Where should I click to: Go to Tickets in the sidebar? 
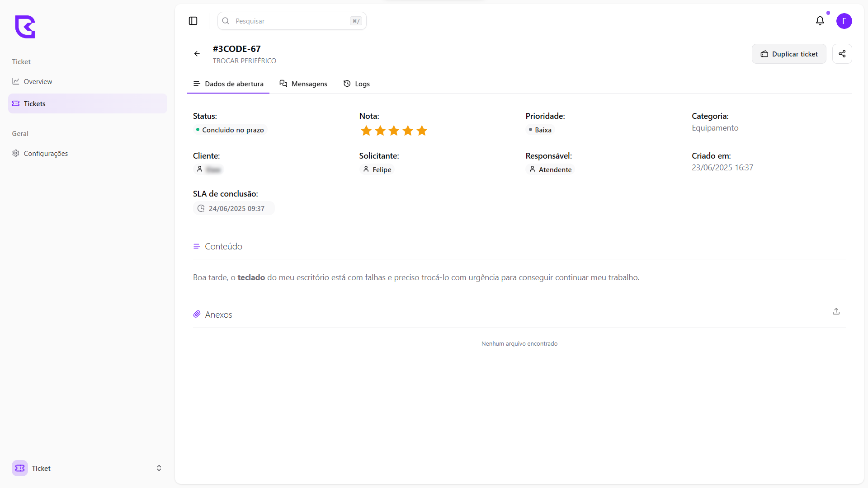click(x=35, y=103)
